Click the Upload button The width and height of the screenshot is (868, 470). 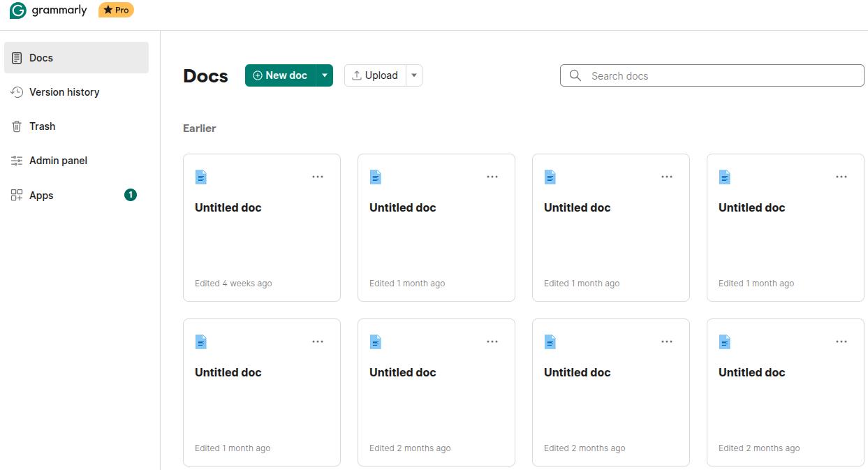point(375,75)
